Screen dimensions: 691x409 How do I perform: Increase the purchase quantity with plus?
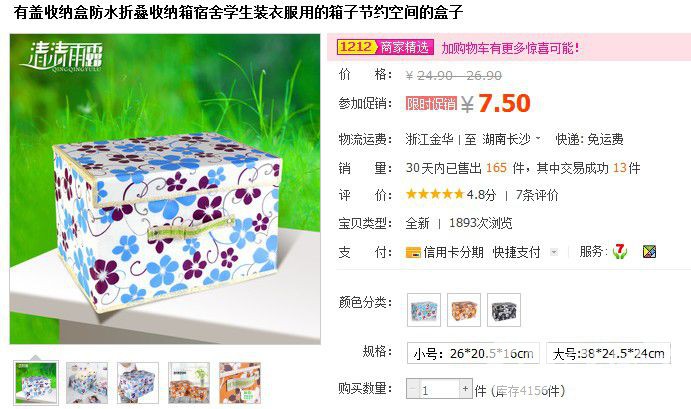point(465,389)
